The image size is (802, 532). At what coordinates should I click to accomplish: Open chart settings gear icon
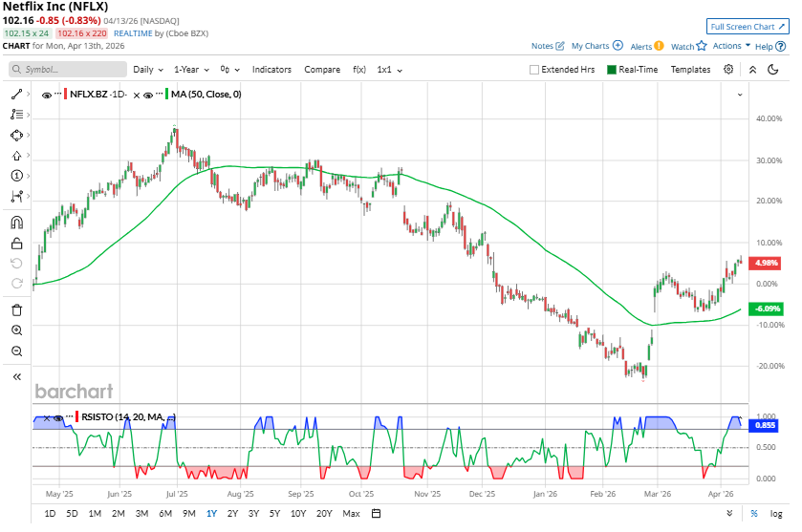pos(728,70)
